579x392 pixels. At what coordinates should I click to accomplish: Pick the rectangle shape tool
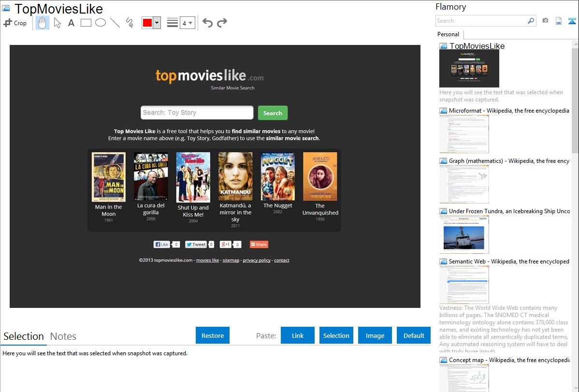click(x=86, y=23)
